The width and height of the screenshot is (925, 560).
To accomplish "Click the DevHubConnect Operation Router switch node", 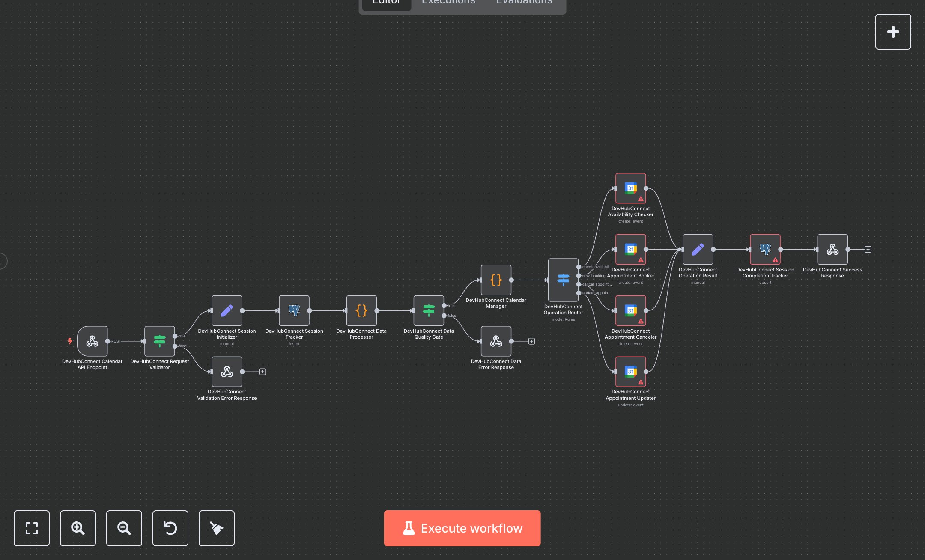I will click(x=563, y=280).
